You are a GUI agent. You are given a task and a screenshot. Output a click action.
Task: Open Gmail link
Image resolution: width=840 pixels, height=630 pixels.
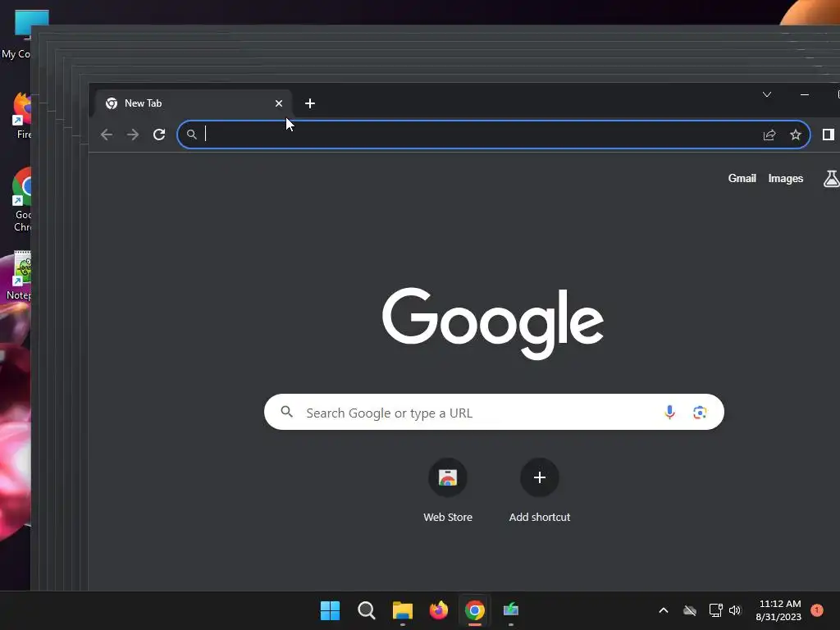click(x=742, y=178)
